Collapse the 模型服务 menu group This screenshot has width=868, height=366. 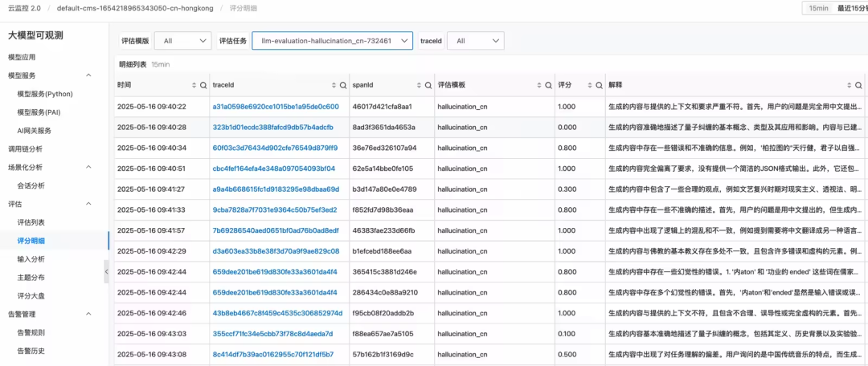(x=88, y=75)
